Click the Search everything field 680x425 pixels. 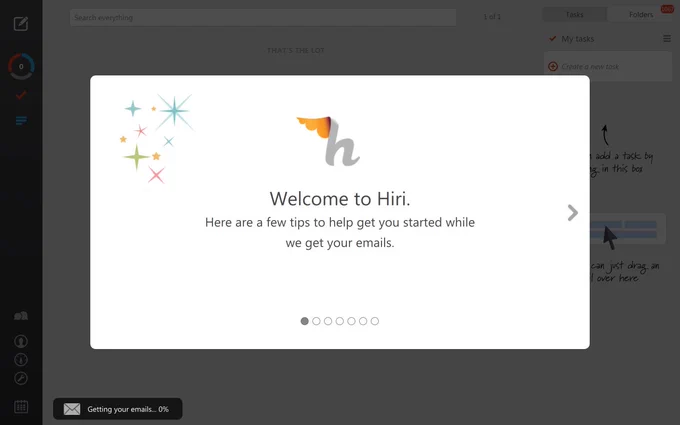click(263, 17)
